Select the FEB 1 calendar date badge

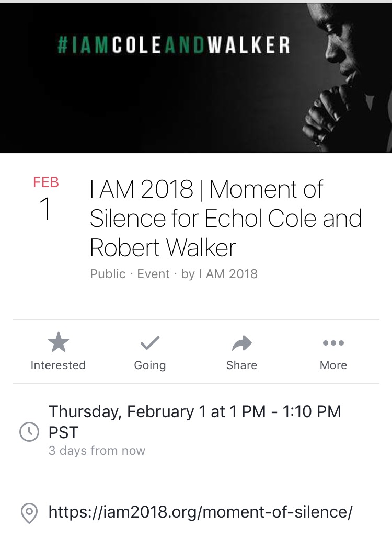(x=46, y=198)
